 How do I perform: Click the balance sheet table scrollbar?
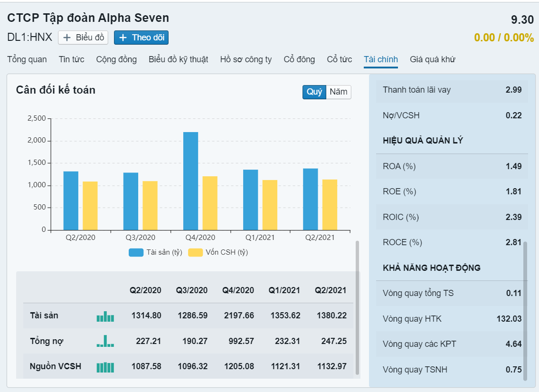tap(357, 308)
